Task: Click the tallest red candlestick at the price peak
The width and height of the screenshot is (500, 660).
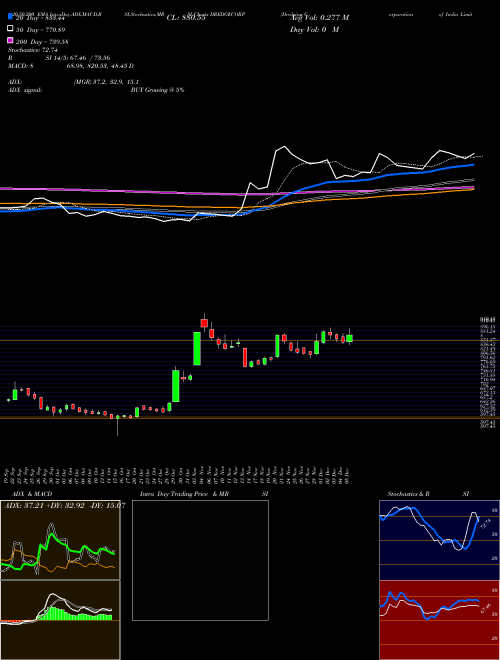Action: coord(204,323)
